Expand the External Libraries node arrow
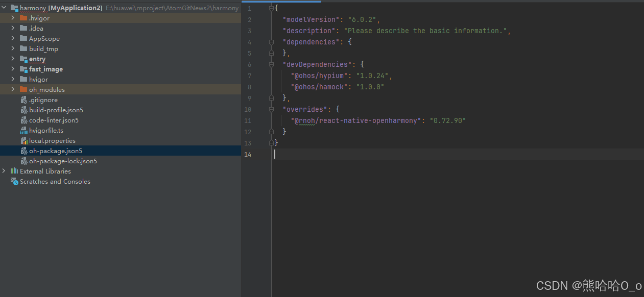This screenshot has height=297, width=644. pos(4,171)
